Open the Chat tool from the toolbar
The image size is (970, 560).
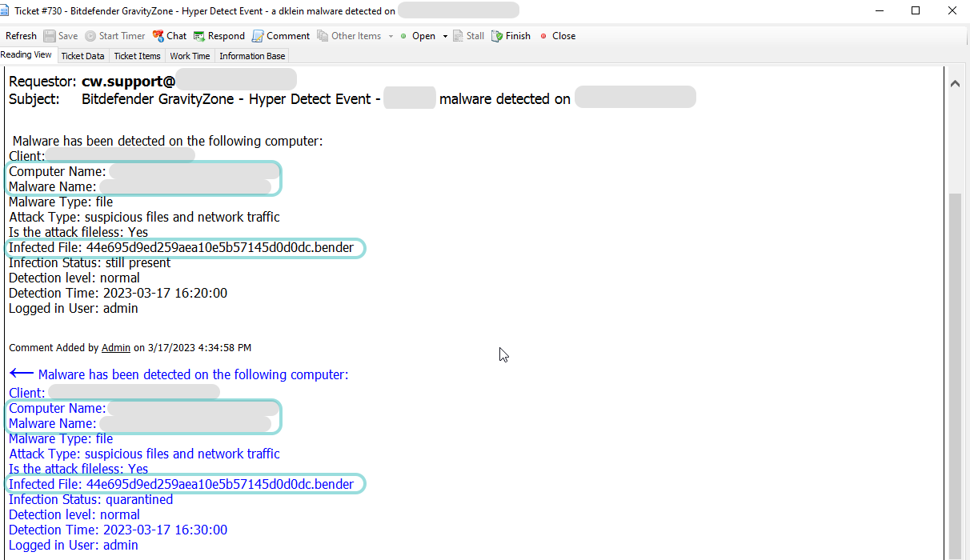pos(169,35)
